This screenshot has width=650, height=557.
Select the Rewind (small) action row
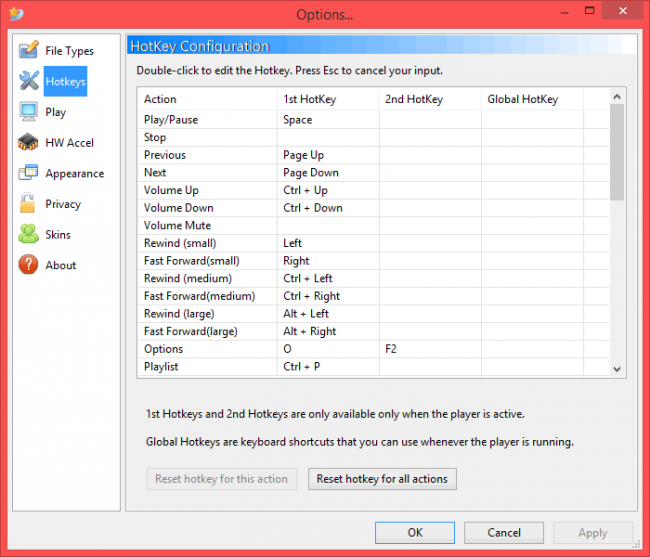pos(373,243)
